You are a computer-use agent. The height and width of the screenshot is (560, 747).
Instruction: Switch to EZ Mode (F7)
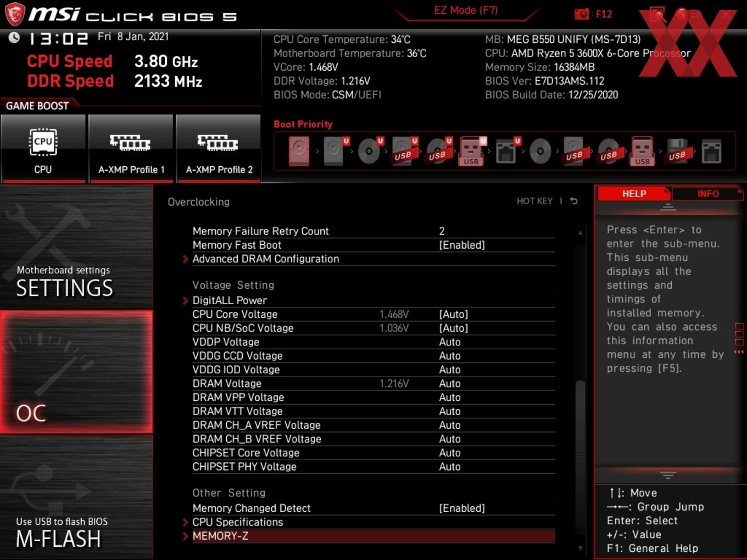pyautogui.click(x=466, y=10)
